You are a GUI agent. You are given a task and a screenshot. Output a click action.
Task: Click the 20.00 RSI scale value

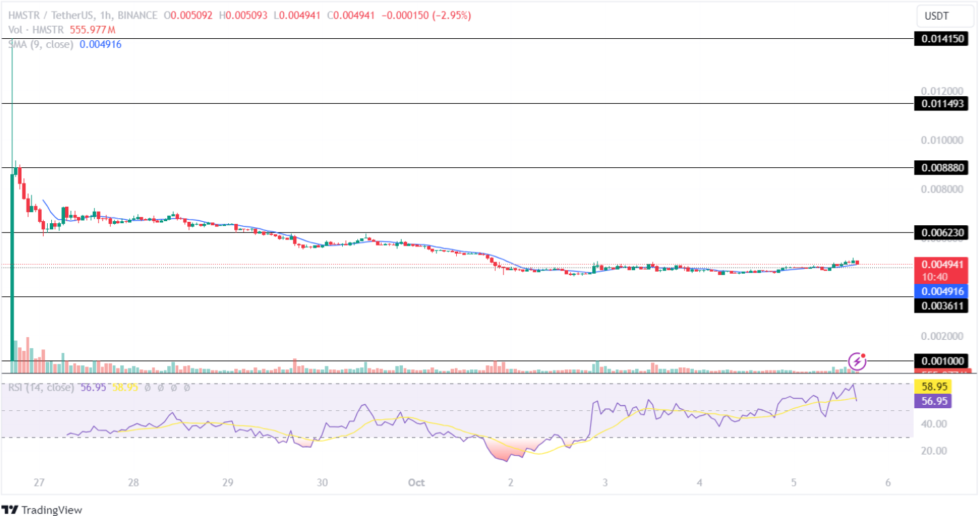pos(934,450)
